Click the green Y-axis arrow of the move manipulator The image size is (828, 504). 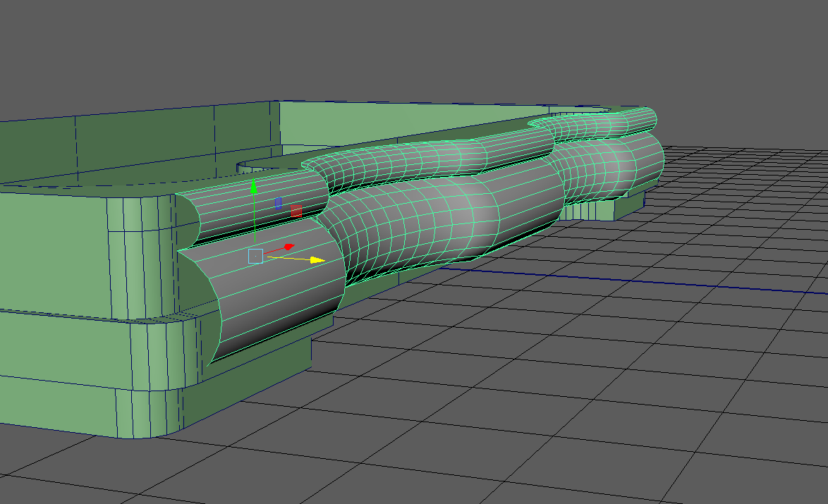point(254,186)
